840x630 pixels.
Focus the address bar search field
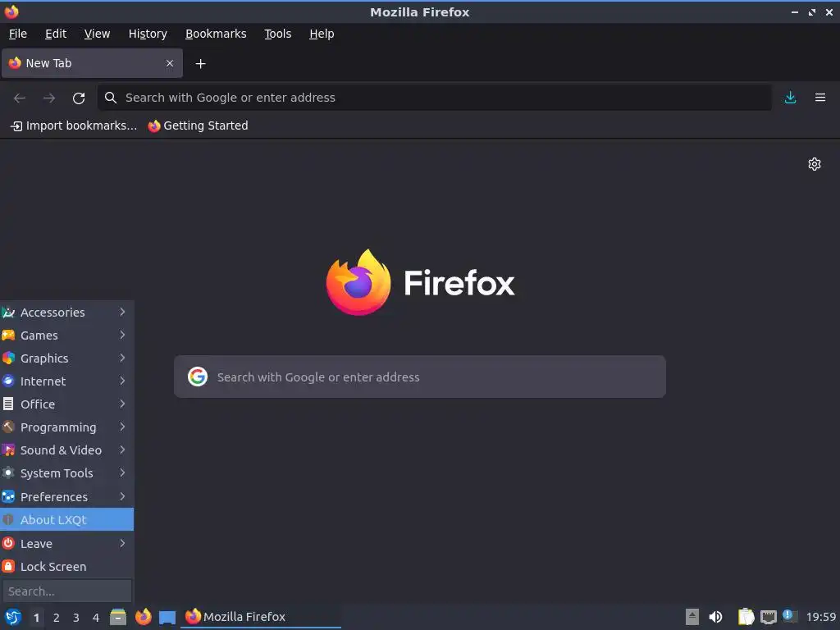coord(435,98)
